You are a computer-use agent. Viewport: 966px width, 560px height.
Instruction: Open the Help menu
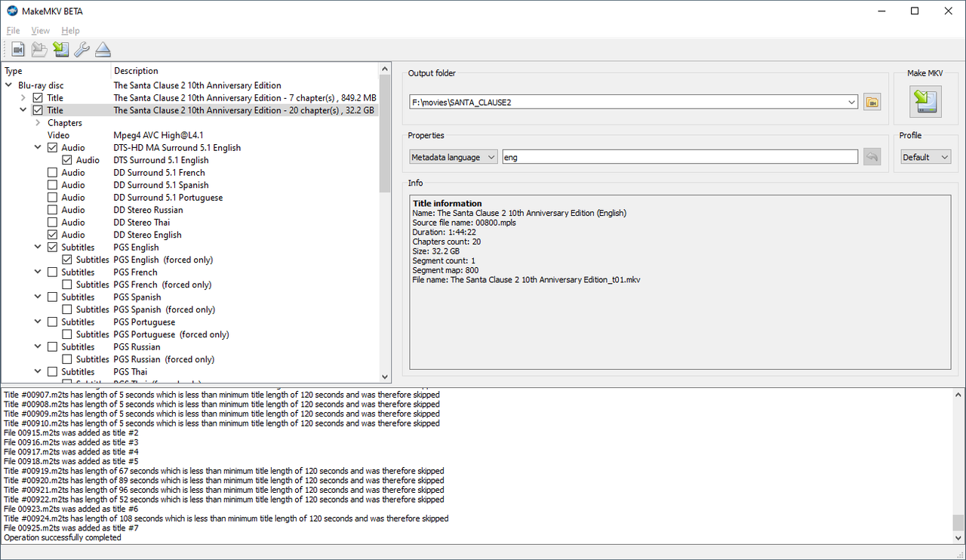coord(70,31)
